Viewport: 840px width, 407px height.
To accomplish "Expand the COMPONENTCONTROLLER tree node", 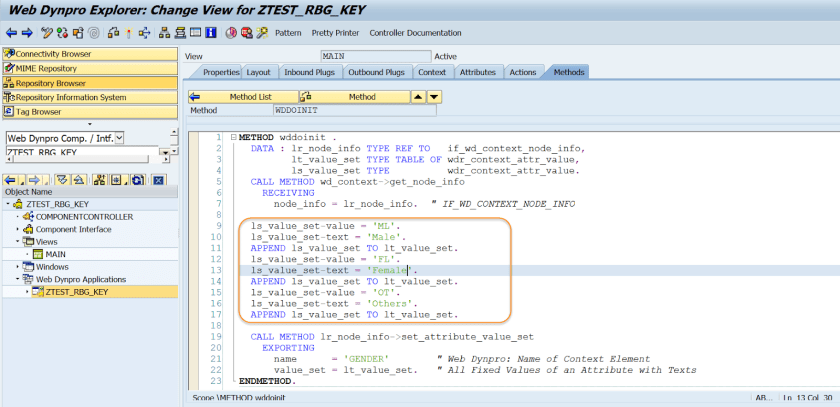I will point(19,216).
